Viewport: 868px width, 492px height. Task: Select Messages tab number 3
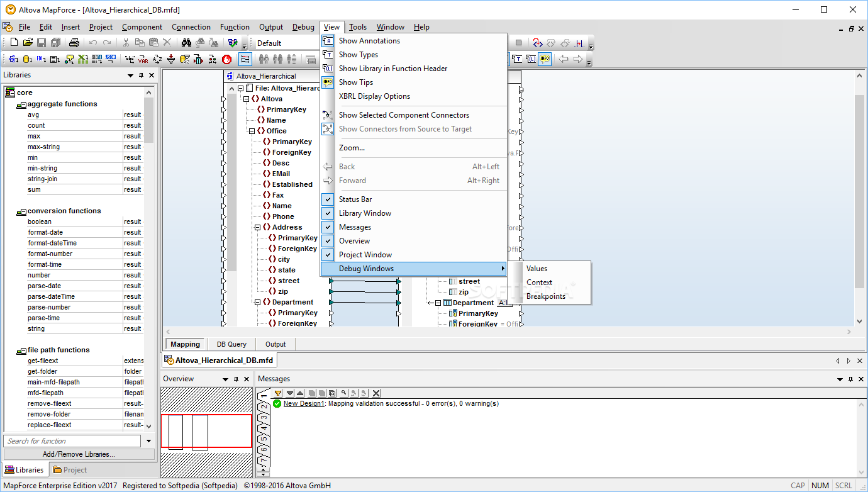(264, 418)
